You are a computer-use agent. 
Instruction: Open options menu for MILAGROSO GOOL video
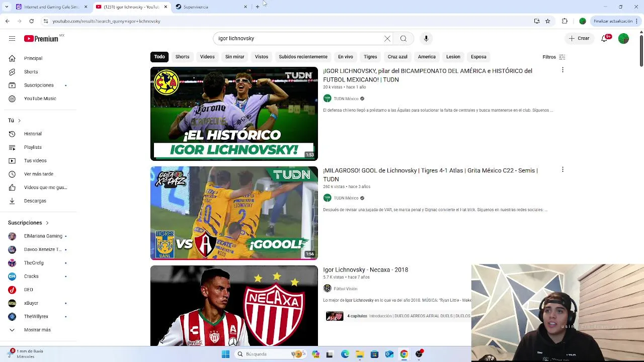pos(562,169)
